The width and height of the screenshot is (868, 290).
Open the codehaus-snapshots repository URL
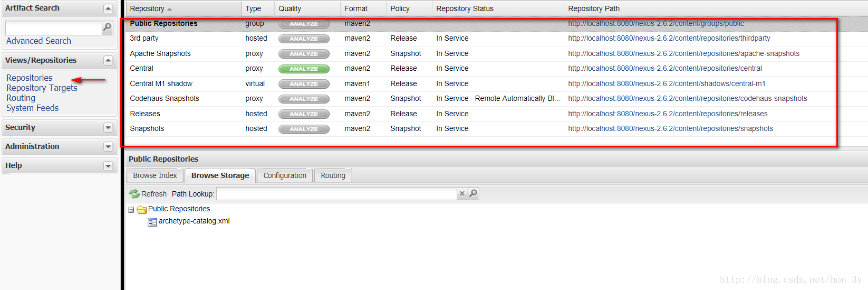(x=688, y=98)
